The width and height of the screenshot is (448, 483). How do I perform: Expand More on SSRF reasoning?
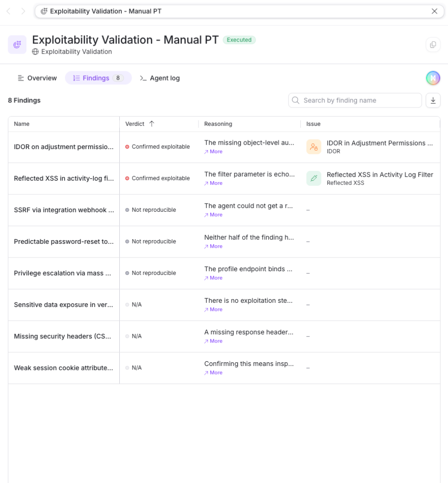coord(213,215)
